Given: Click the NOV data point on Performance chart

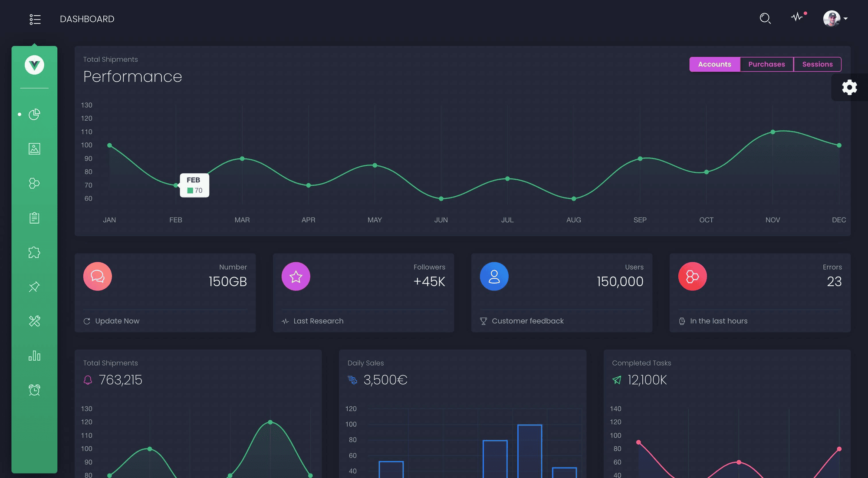Looking at the screenshot, I should (773, 132).
